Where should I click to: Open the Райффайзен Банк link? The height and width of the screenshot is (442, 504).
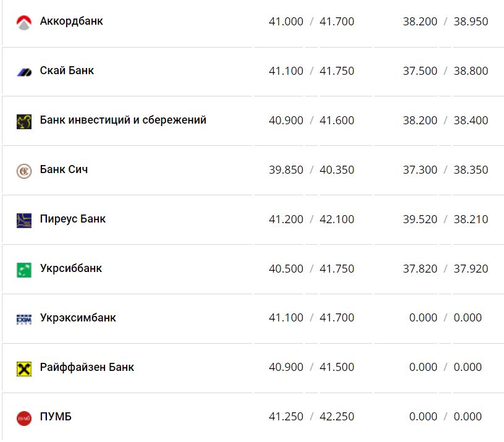pyautogui.click(x=86, y=367)
